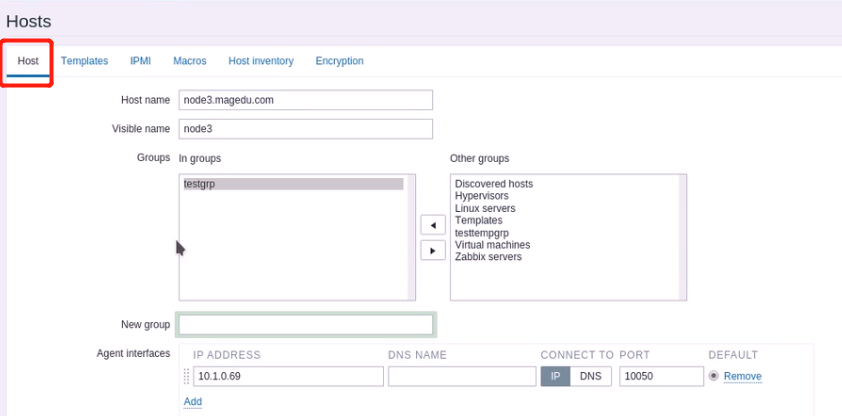Switch to the Host tab
This screenshot has height=416, width=842.
[x=28, y=61]
